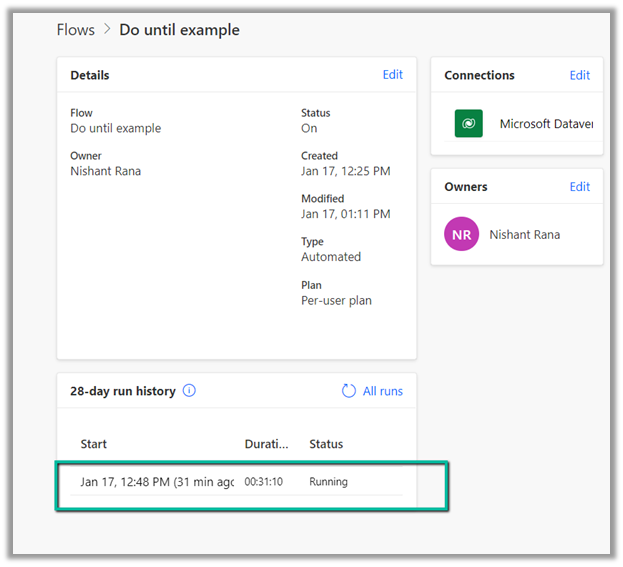Open the Jan 17, 12:48 PM run
The image size is (623, 567).
coord(157,482)
